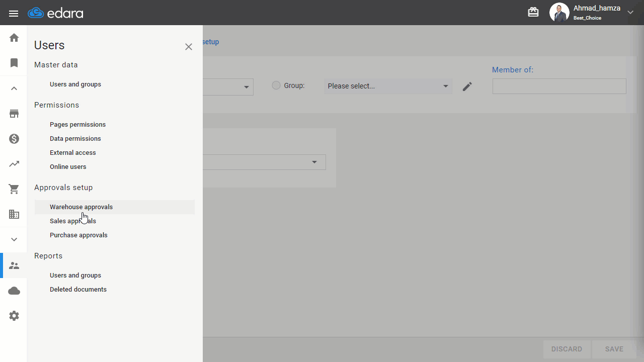This screenshot has width=644, height=362.
Task: Open Data permissions
Action: [x=75, y=139]
